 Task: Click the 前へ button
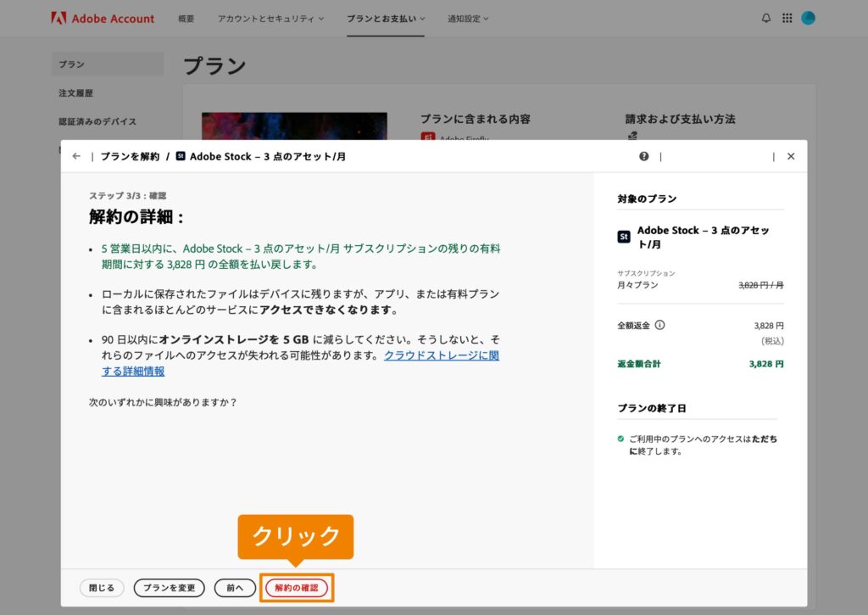click(236, 588)
